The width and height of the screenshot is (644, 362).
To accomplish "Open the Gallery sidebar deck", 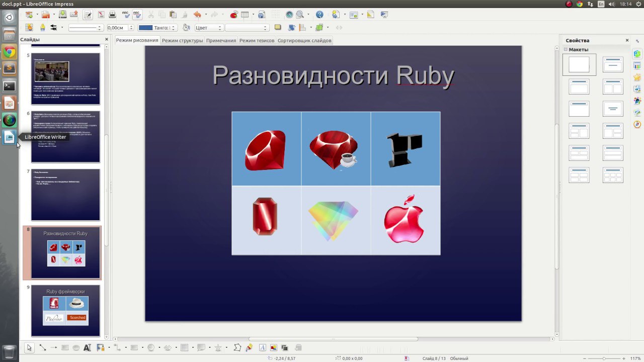I will (637, 112).
